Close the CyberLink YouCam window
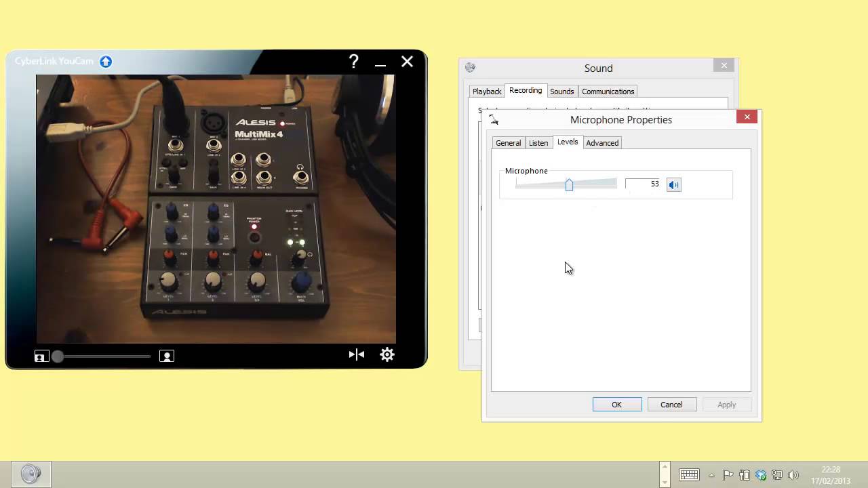 click(x=407, y=62)
